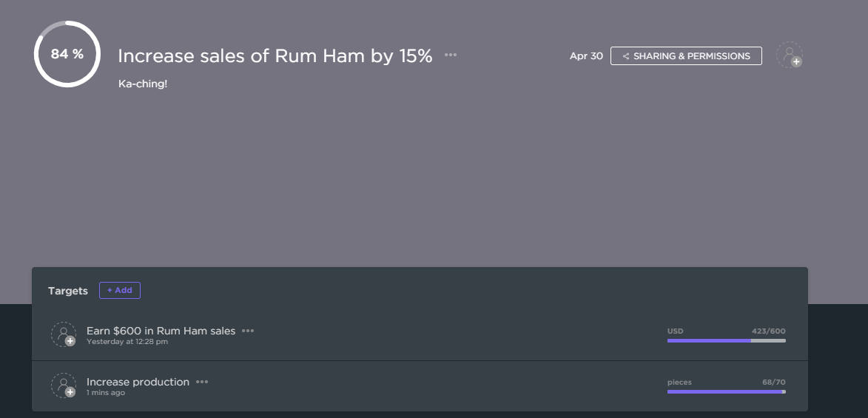Add a goal owner via top-right avatar
868x418 pixels.
[790, 55]
